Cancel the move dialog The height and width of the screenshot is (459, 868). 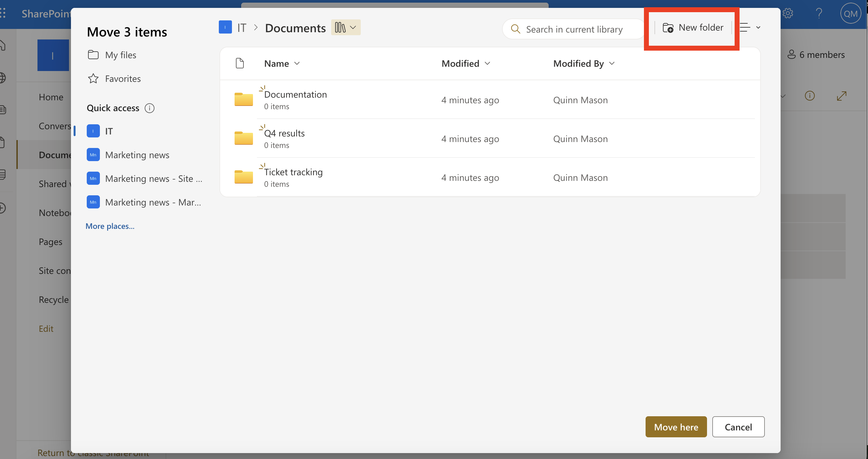(738, 427)
